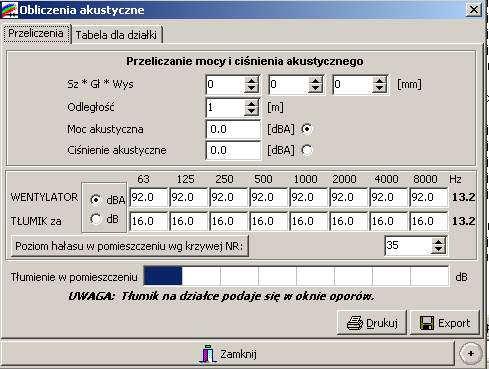Decrease the width (Sz) spinner value
The image size is (489, 369).
pyautogui.click(x=251, y=89)
